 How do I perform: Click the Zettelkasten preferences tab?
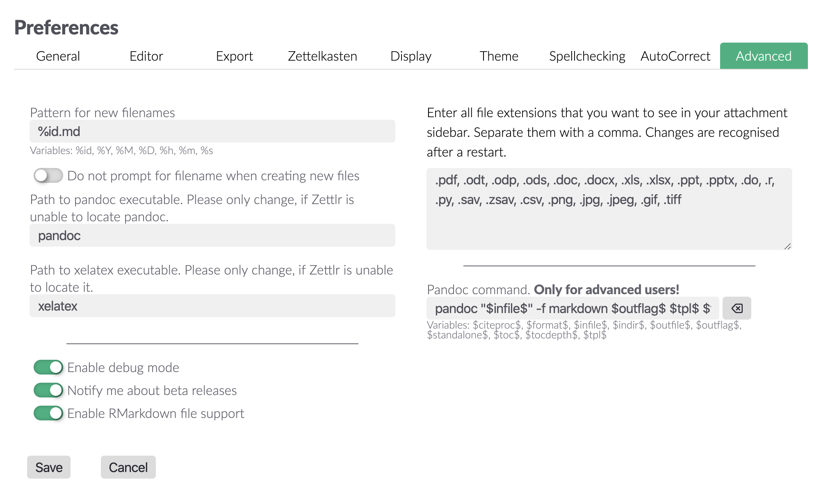pyautogui.click(x=322, y=57)
